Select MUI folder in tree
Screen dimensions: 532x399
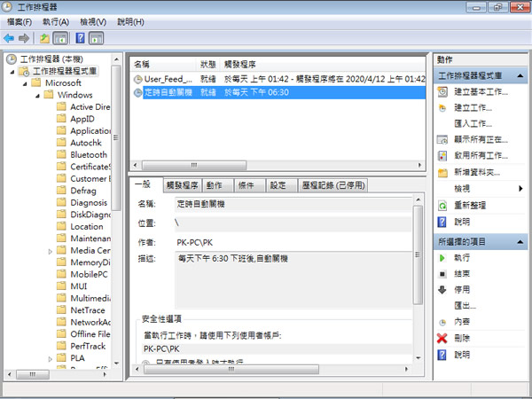(x=79, y=286)
